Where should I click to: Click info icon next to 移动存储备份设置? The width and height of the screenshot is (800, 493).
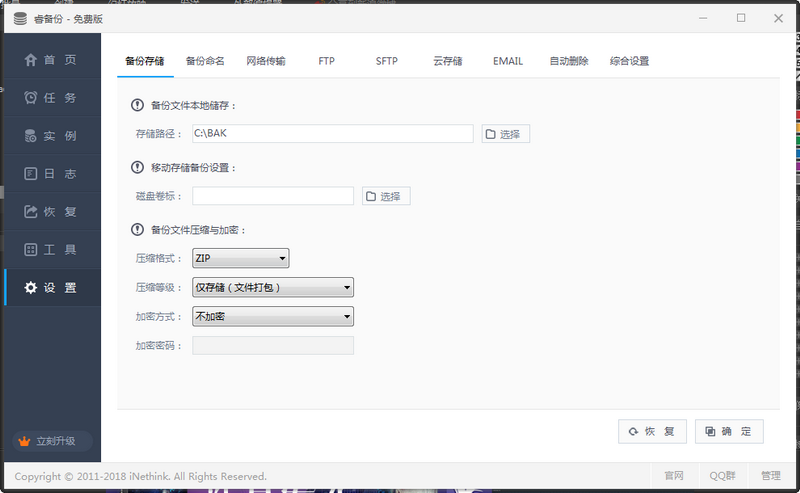click(x=137, y=167)
